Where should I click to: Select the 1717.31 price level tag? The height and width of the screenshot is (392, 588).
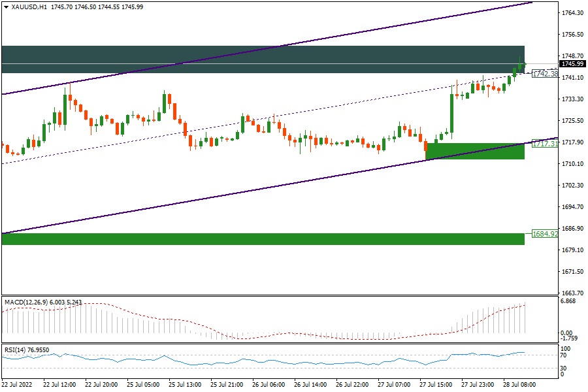545,143
